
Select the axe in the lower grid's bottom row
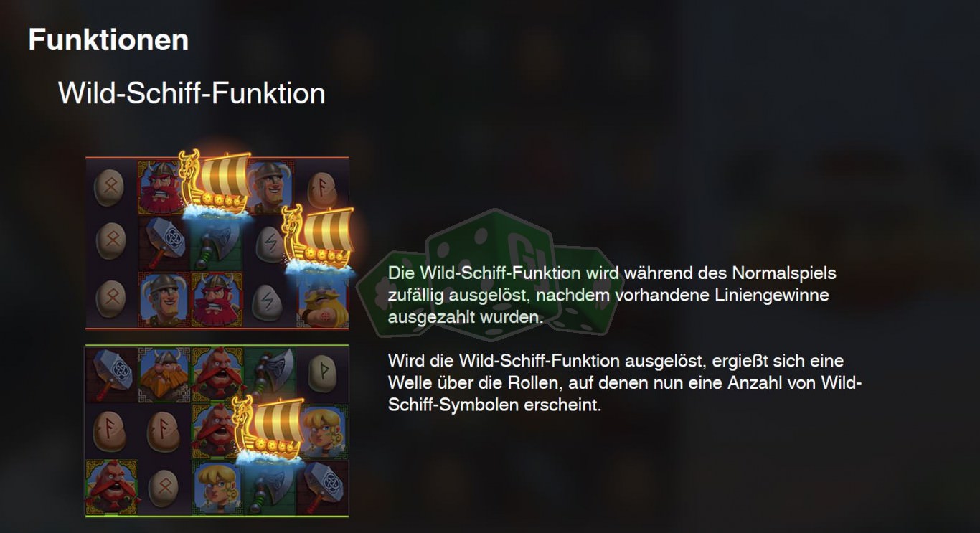tap(268, 487)
